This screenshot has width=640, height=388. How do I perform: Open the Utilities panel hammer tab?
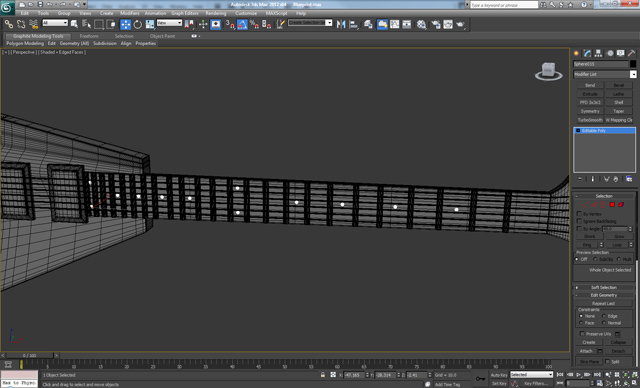pyautogui.click(x=631, y=53)
